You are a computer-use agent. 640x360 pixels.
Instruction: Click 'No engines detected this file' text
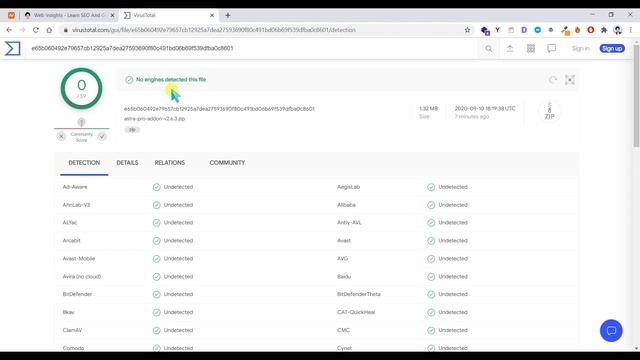pos(171,80)
